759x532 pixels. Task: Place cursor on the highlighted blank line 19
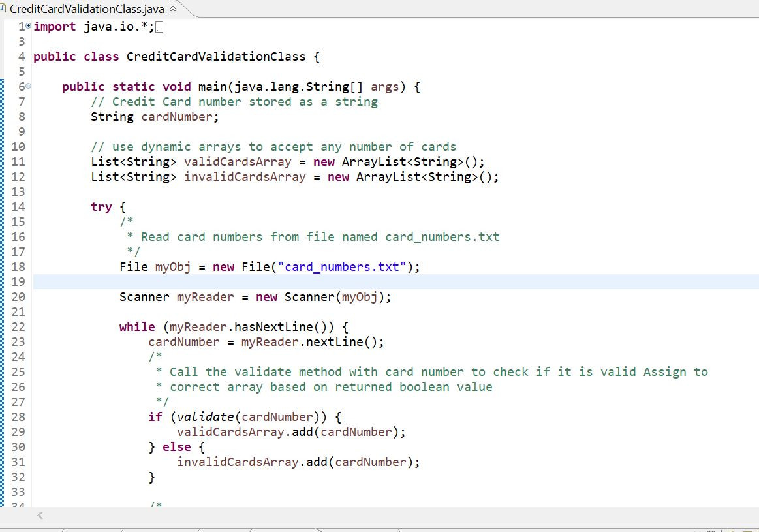coord(392,281)
